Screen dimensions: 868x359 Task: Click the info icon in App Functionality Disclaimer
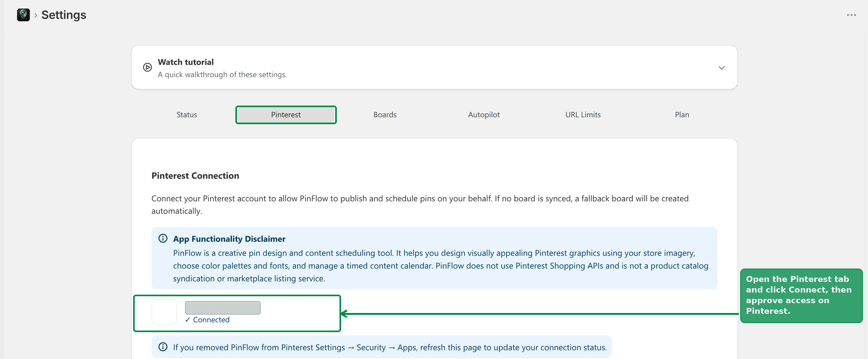point(163,239)
